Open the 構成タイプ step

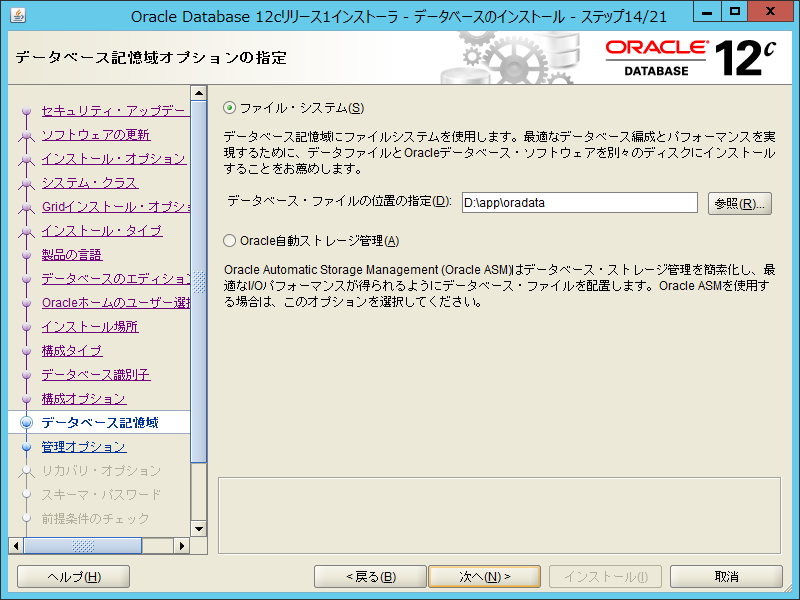click(x=72, y=351)
